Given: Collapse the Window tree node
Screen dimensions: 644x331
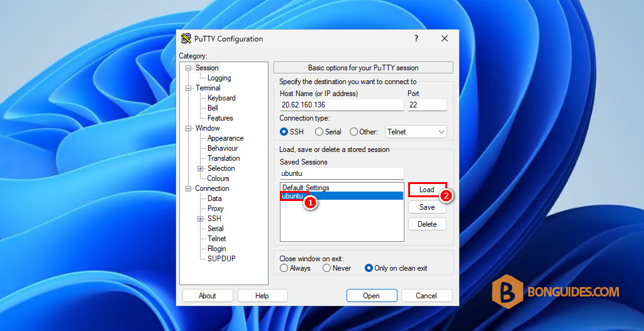Looking at the screenshot, I should [189, 128].
